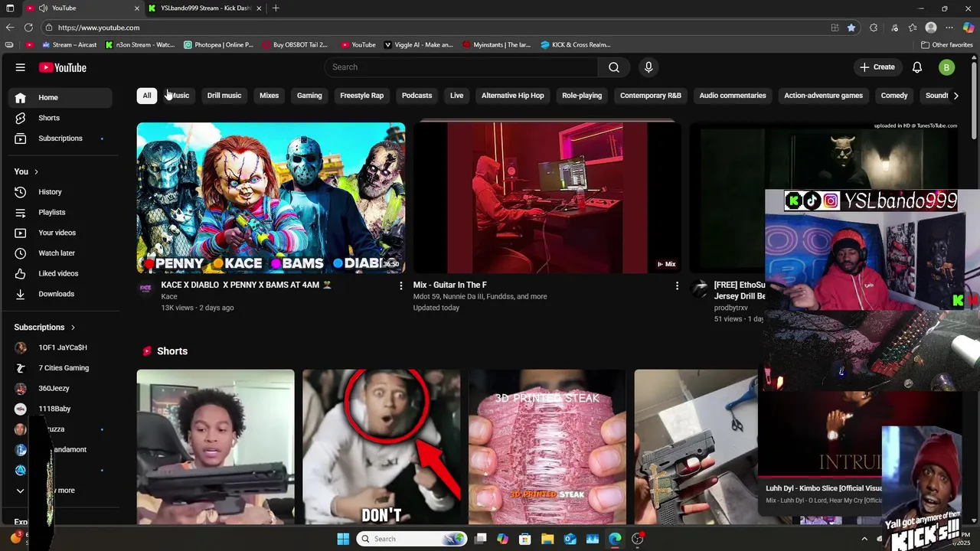Show more subscriptions in the sidebar
The image size is (980, 551).
coord(60,491)
